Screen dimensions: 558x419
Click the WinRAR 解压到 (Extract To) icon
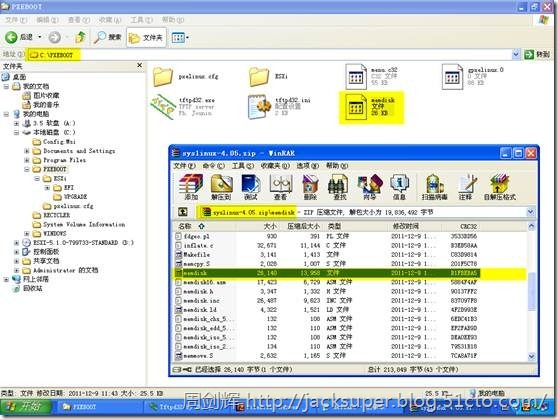221,187
